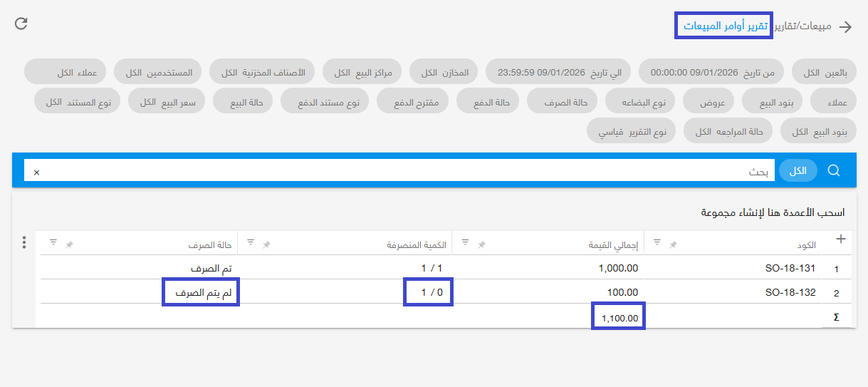
Task: Click the حالة البيع filter chip
Action: point(243,102)
